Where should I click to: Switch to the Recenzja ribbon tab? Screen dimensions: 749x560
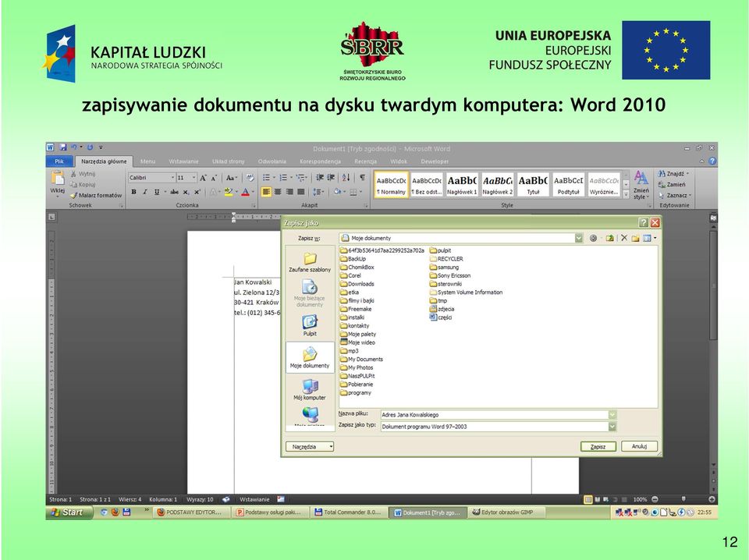[365, 161]
